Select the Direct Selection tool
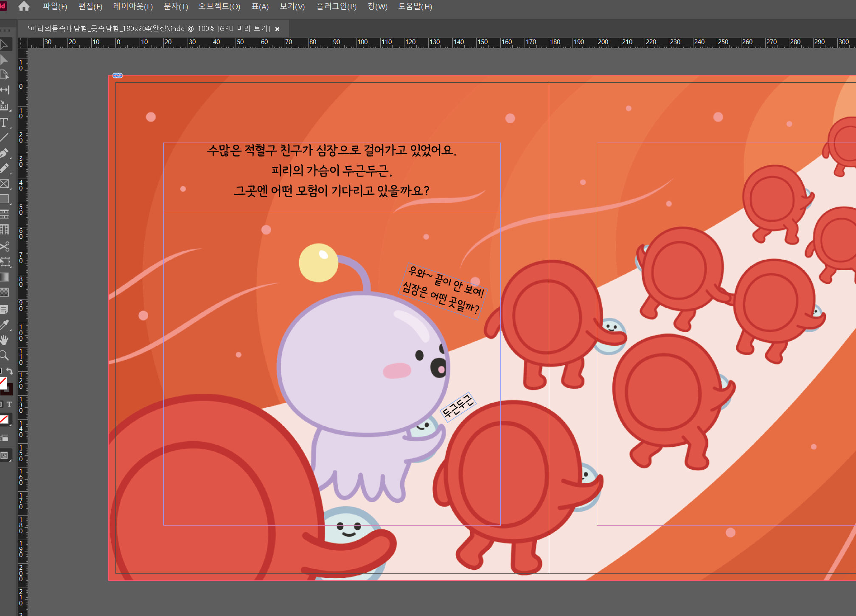This screenshot has height=616, width=856. point(4,60)
